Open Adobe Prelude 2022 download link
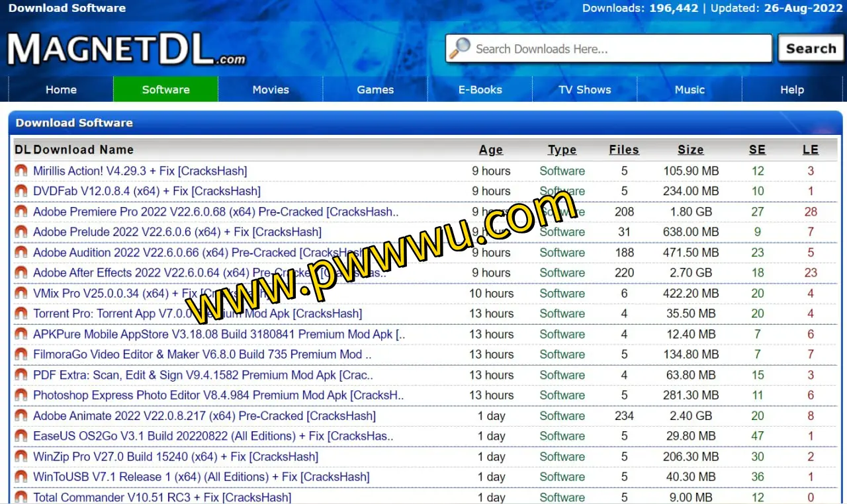 (x=177, y=232)
